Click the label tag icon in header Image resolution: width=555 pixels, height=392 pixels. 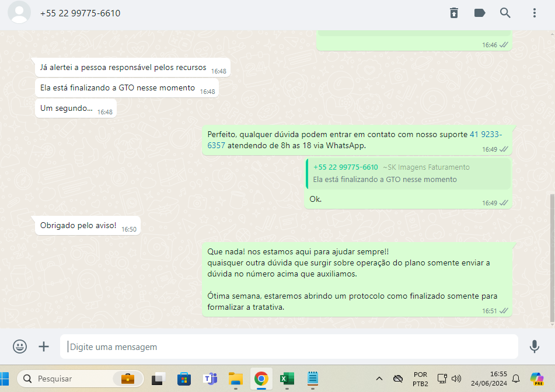479,13
